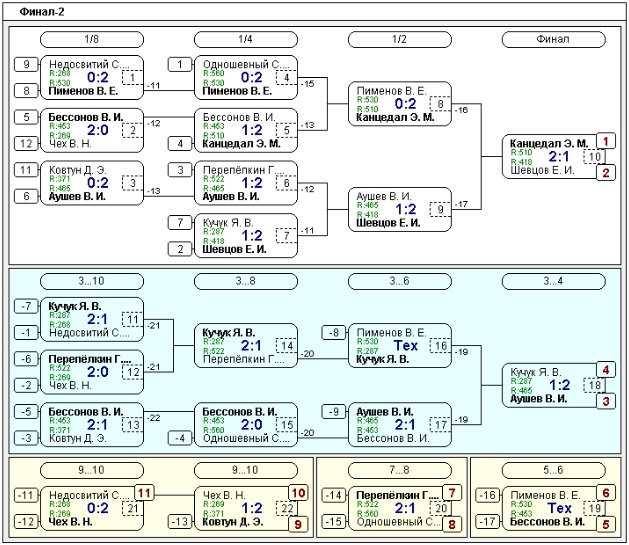The image size is (629, 545).
Task: Click red place badge 7 by Перепёлкин
Action: [x=452, y=493]
